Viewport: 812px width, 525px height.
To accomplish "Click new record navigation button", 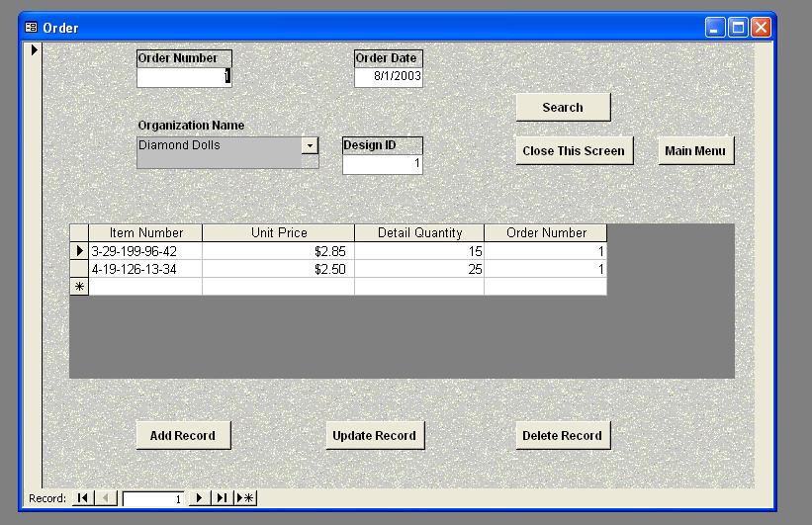I will [245, 498].
